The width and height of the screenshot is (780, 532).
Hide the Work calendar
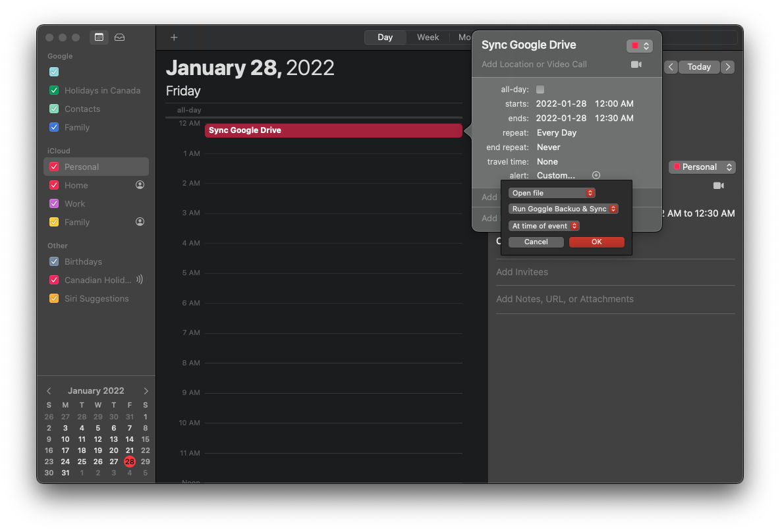click(x=54, y=203)
